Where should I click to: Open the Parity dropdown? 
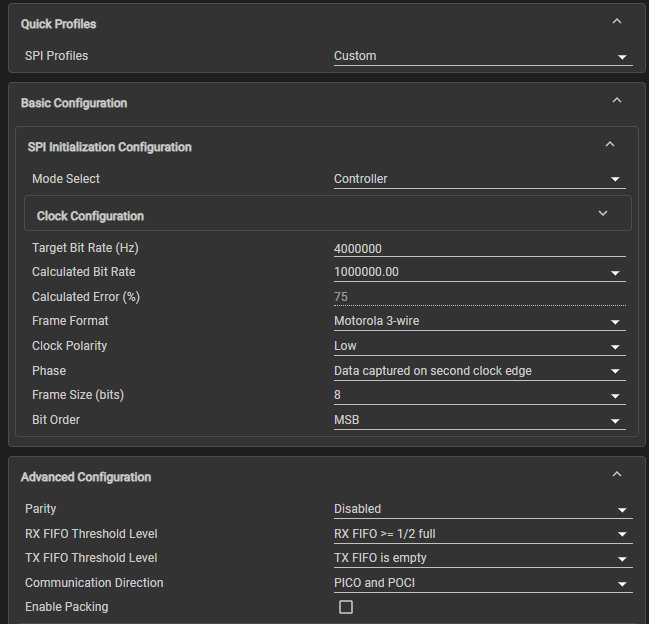coord(482,510)
